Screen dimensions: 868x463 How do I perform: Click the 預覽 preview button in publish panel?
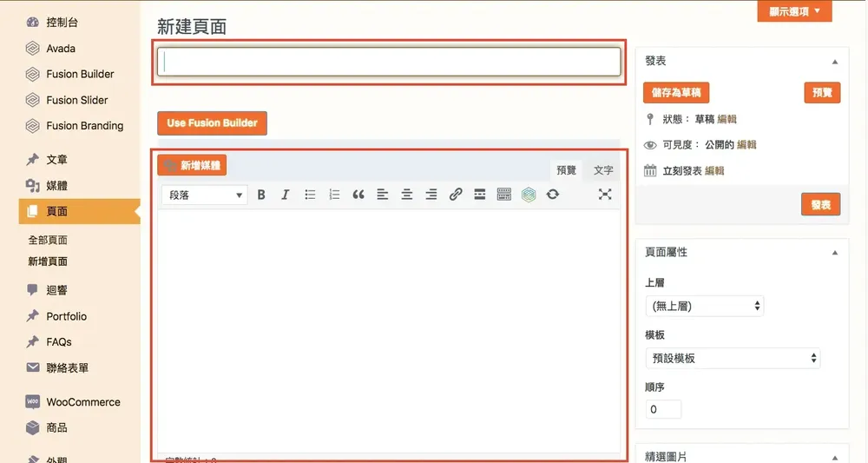click(x=822, y=92)
